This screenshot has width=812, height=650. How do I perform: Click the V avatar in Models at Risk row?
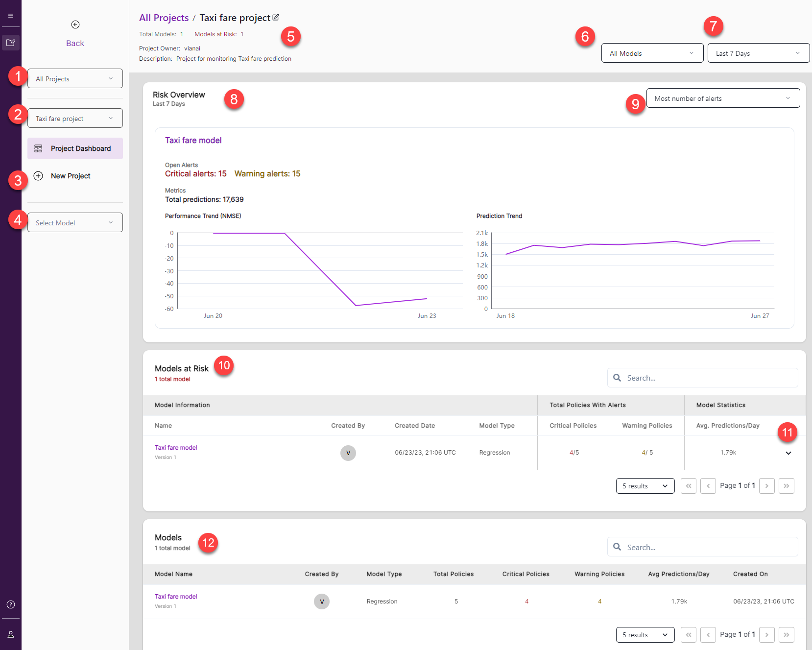pyautogui.click(x=348, y=453)
